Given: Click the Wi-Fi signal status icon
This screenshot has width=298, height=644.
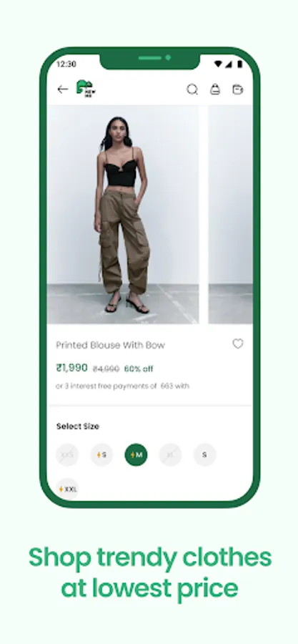Looking at the screenshot, I should pos(219,64).
